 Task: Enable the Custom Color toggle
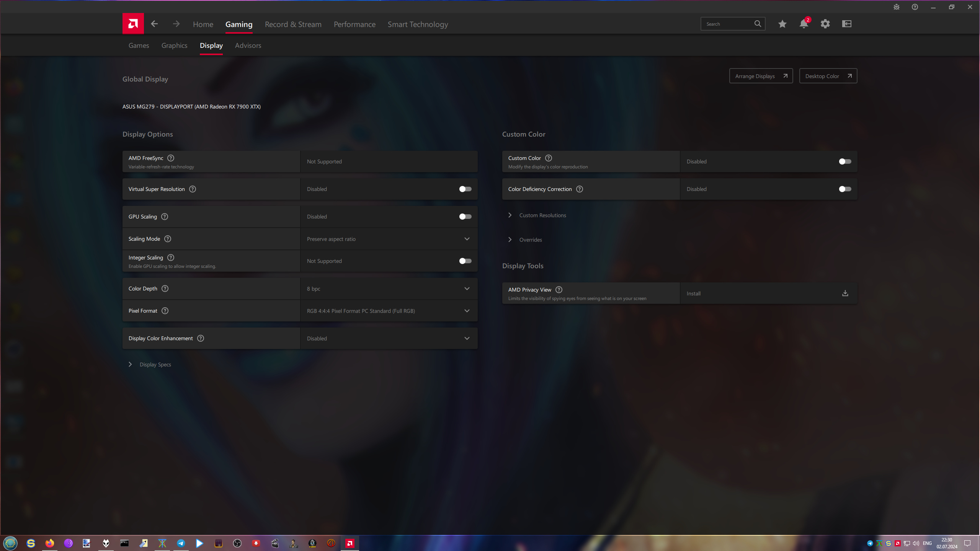845,161
